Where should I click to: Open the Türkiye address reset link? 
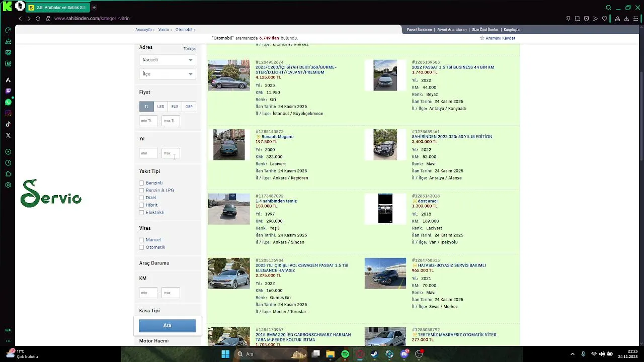tap(190, 49)
